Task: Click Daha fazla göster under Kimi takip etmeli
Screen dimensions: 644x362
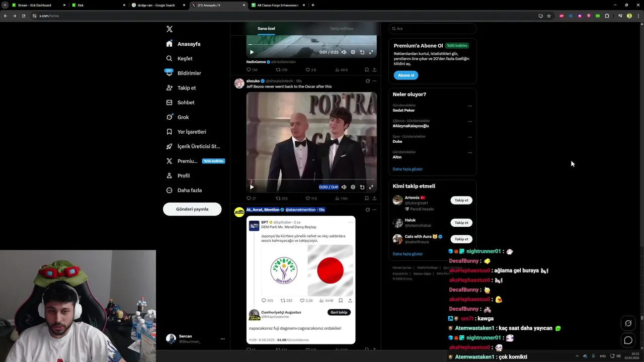Action: coord(408,254)
